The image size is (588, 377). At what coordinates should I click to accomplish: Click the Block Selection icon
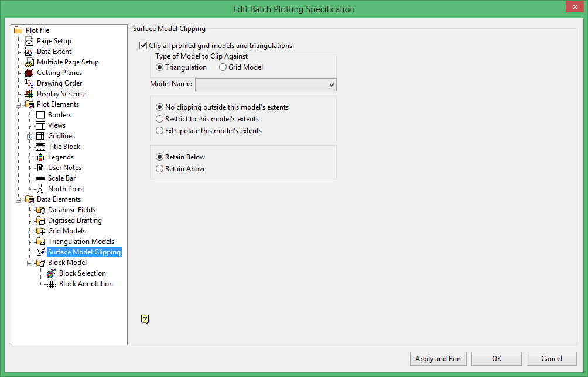click(52, 273)
